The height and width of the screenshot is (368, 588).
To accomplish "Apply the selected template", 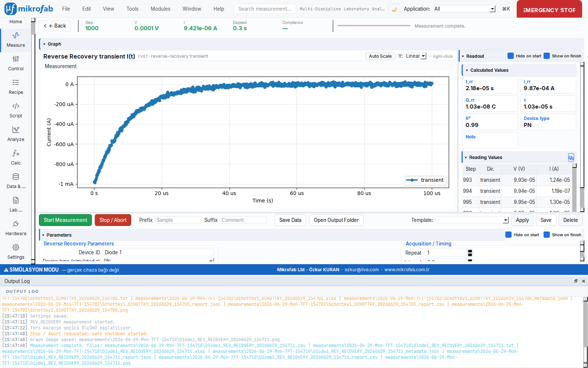I will (522, 220).
